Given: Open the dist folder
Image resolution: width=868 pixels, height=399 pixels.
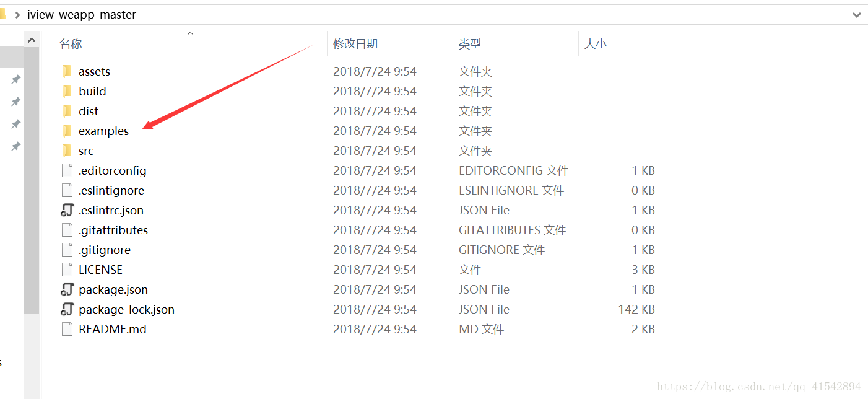Looking at the screenshot, I should (x=89, y=111).
